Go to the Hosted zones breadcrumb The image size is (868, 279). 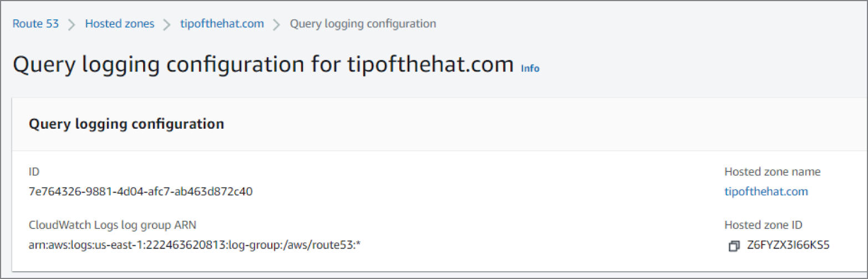pos(120,24)
